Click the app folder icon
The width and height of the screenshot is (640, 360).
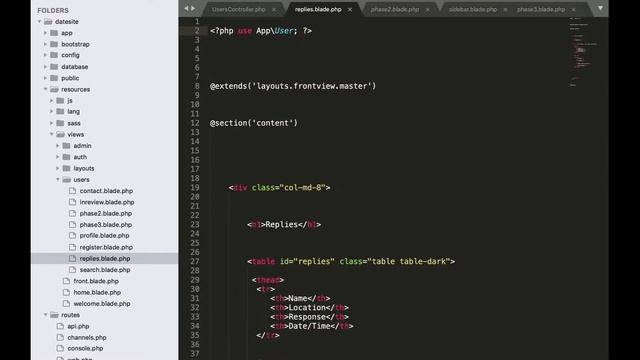54,33
